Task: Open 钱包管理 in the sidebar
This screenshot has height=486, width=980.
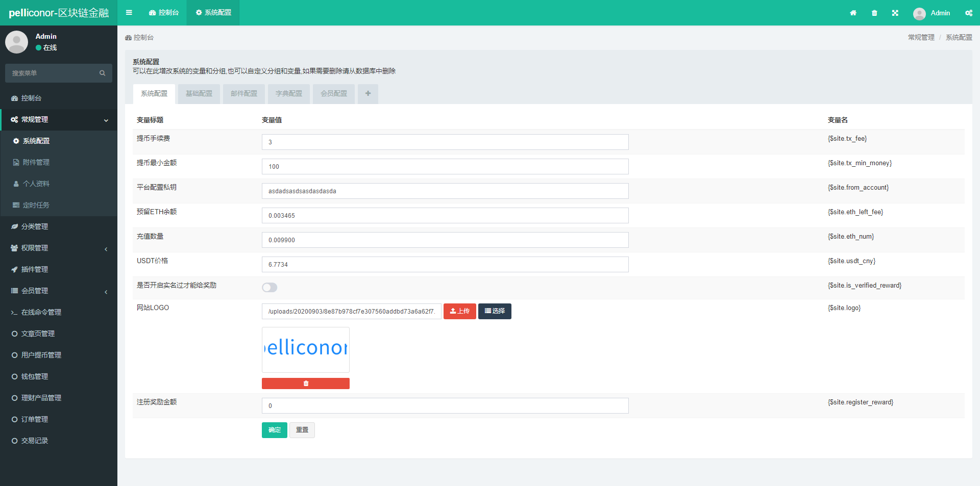Action: pyautogui.click(x=59, y=376)
